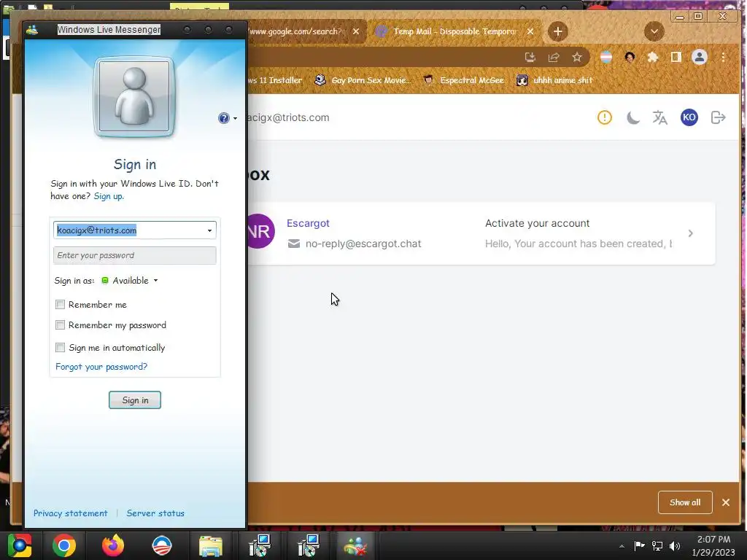Open the language translate icon
Viewport: 747px width, 560px height.
659,117
